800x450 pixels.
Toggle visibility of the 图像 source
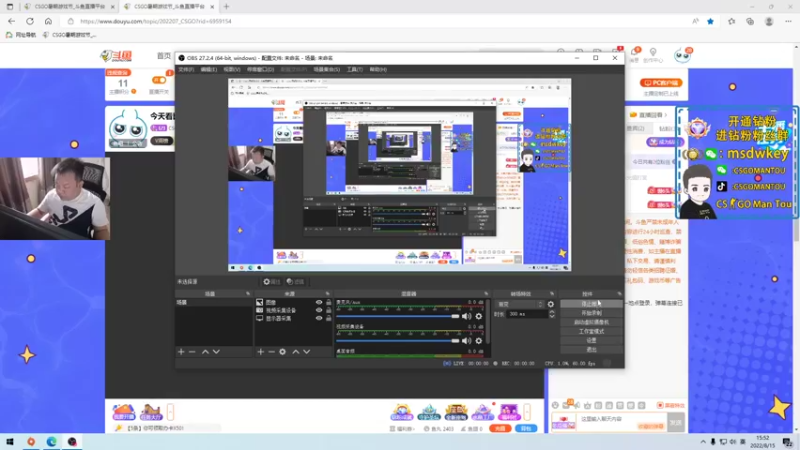(x=319, y=302)
